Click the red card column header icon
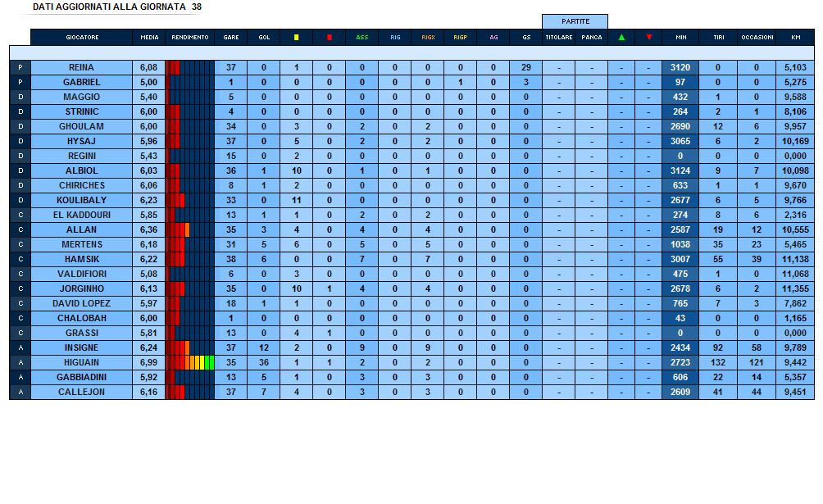The width and height of the screenshot is (823, 504). pyautogui.click(x=329, y=37)
